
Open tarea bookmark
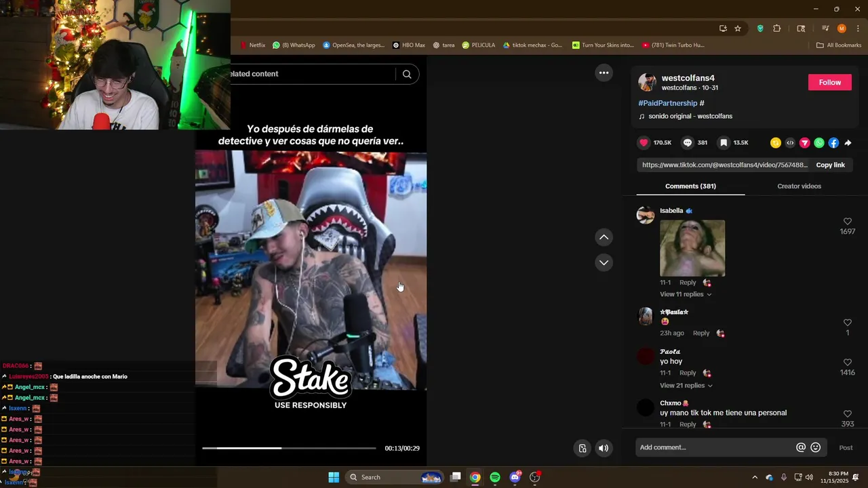pos(443,45)
